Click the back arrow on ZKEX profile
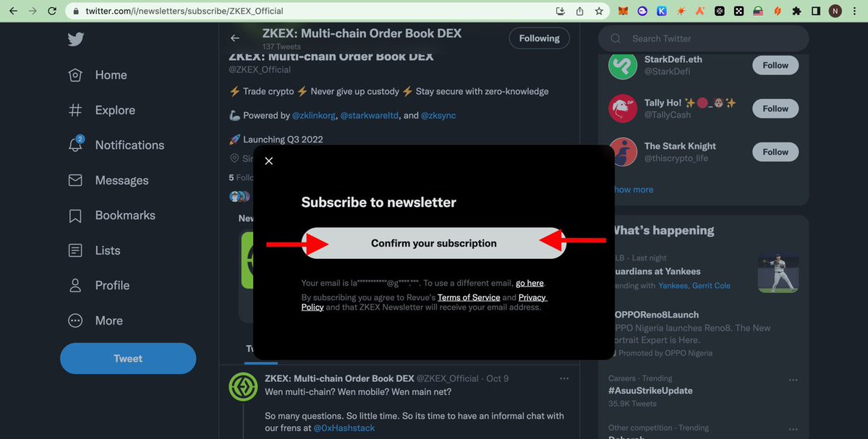This screenshot has height=439, width=868. pyautogui.click(x=234, y=38)
